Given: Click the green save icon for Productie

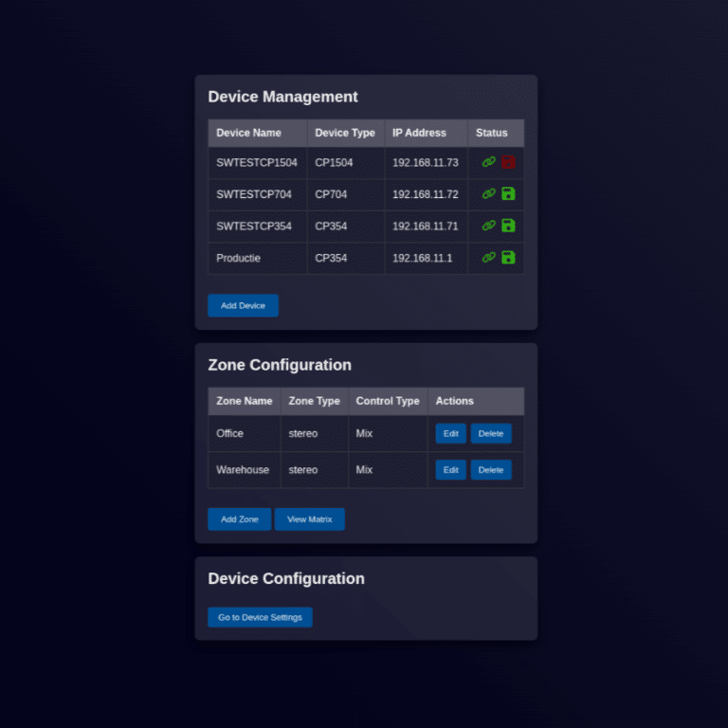Looking at the screenshot, I should 508,257.
